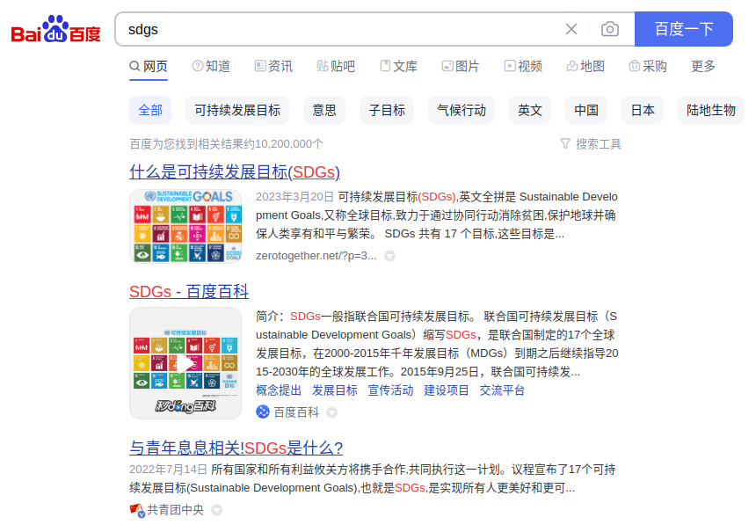756x532 pixels.
Task: Click the 共青团中央 source avatar icon
Action: pyautogui.click(x=137, y=510)
